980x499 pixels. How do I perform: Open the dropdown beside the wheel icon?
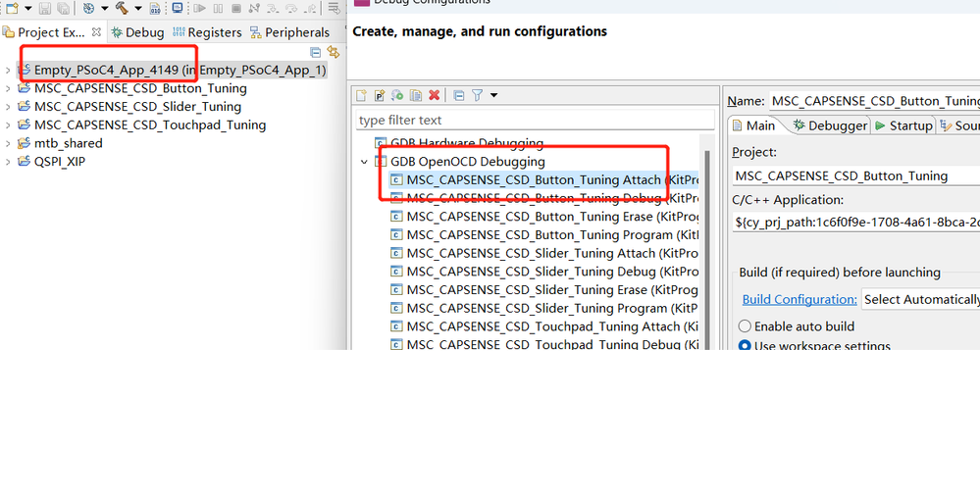pos(104,8)
